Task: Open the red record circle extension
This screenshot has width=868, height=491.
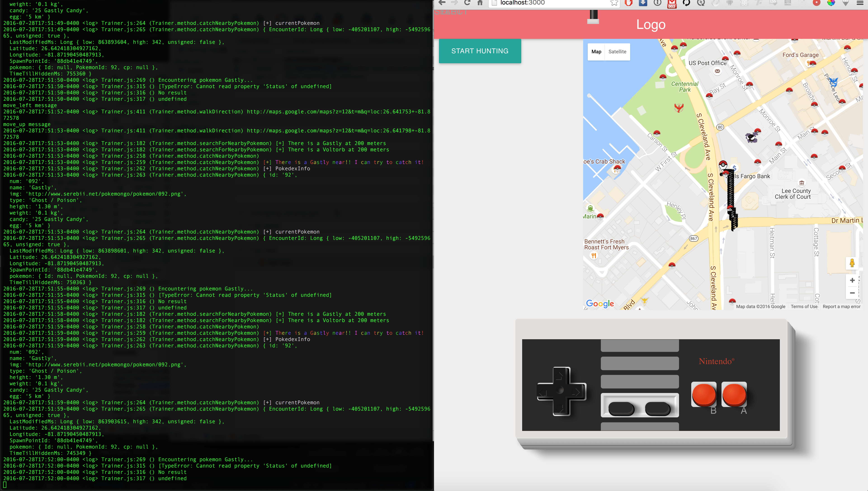Action: [816, 3]
